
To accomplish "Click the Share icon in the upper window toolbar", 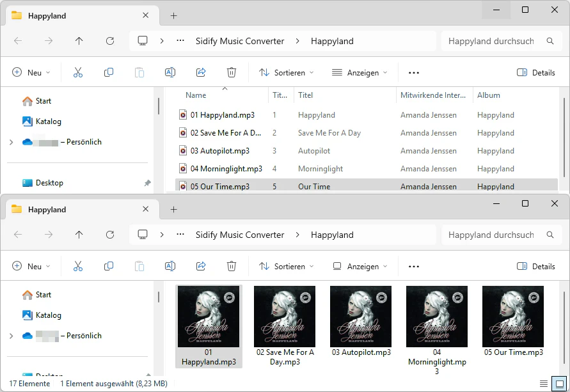I will (x=201, y=72).
